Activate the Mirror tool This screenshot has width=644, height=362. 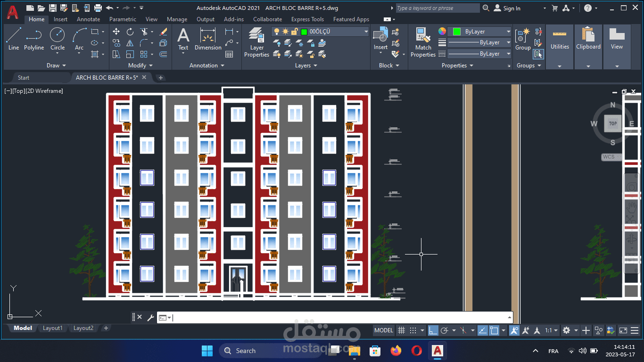(x=130, y=43)
